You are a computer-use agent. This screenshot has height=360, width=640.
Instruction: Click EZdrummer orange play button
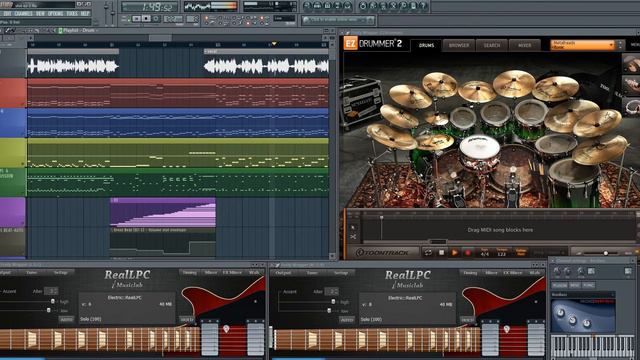454,253
